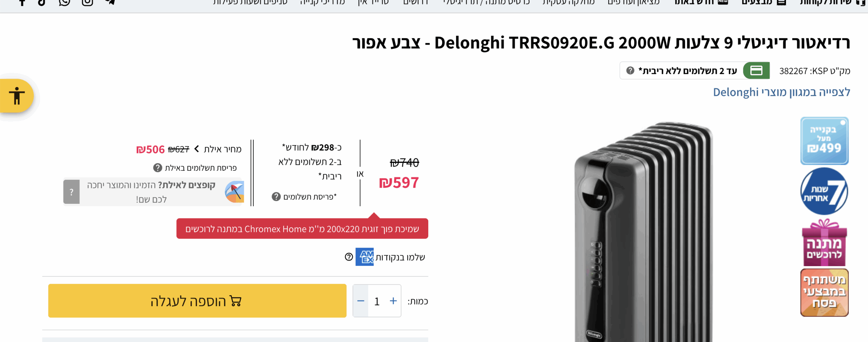
Task: Click the Amex points help icon
Action: (x=349, y=257)
